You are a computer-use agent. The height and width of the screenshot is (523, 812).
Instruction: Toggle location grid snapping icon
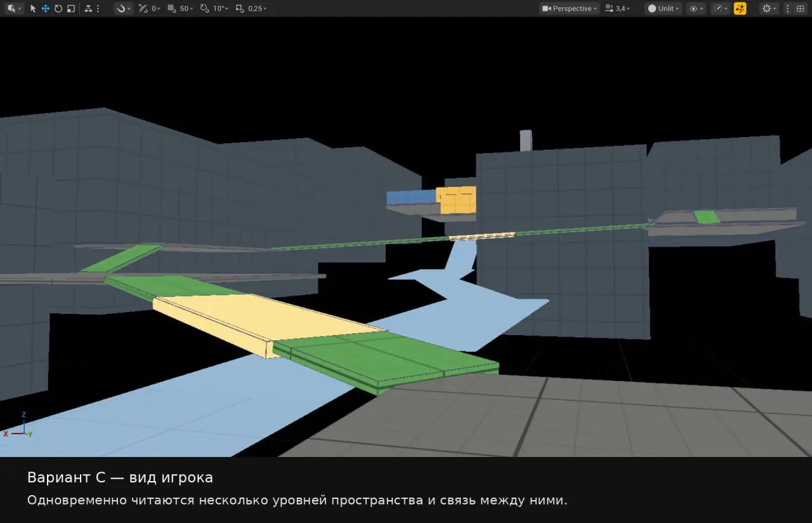coord(172,9)
